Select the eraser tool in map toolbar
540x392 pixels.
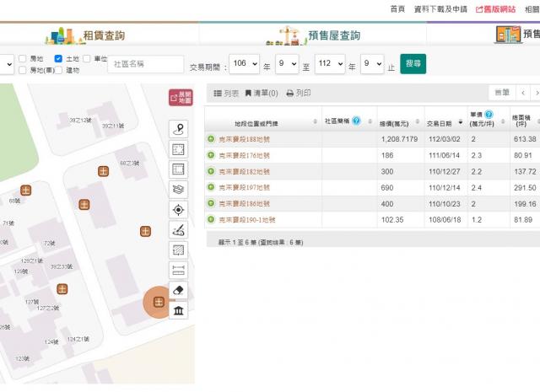[x=179, y=291]
